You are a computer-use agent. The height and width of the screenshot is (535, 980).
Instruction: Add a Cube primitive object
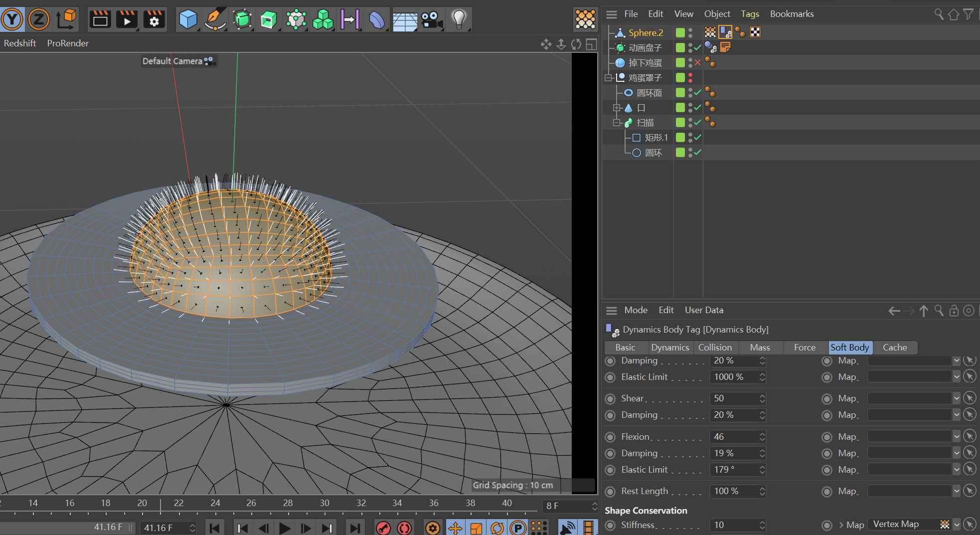tap(188, 19)
